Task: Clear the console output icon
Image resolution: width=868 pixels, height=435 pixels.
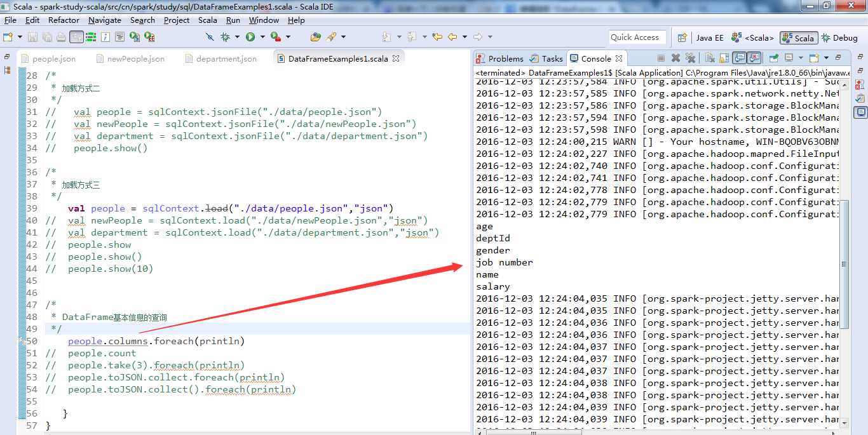Action: [710, 58]
